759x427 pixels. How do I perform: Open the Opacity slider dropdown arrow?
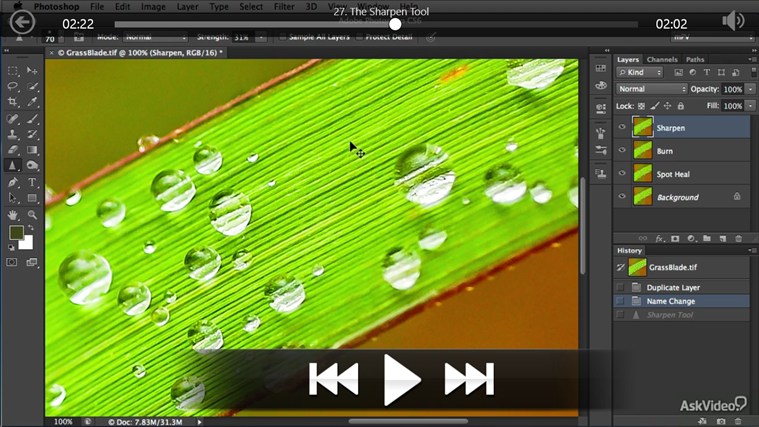(750, 89)
